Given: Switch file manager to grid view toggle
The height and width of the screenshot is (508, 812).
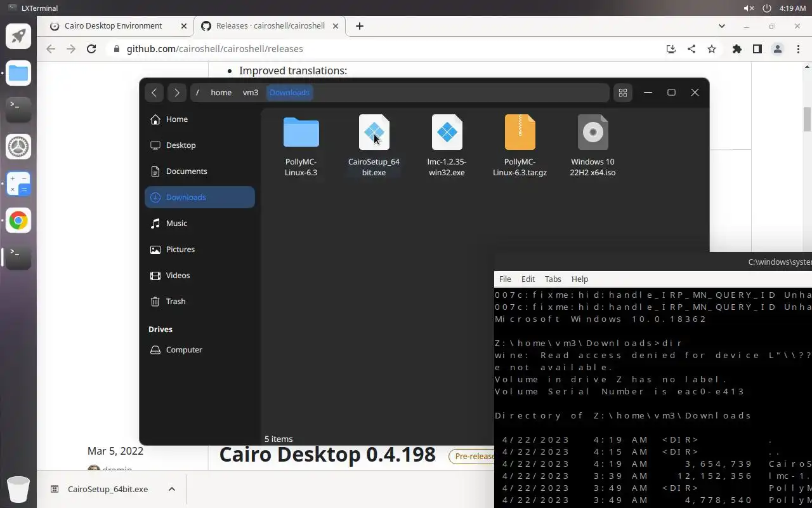Looking at the screenshot, I should (623, 93).
